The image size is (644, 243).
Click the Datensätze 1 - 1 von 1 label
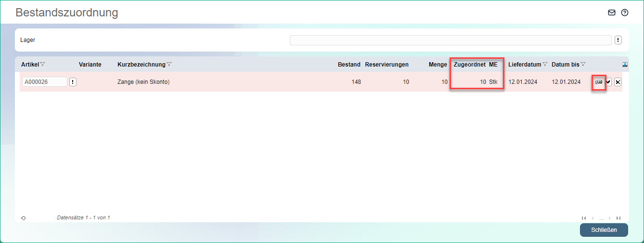coord(83,218)
